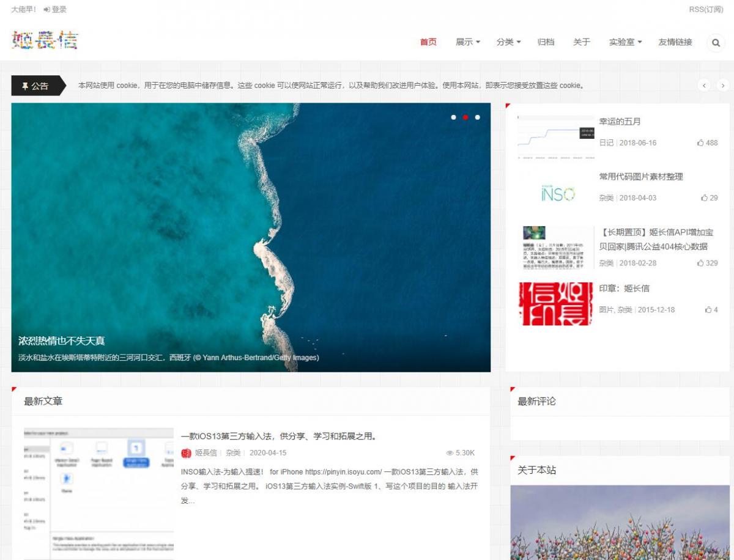Select the first carousel slide dot
The width and height of the screenshot is (734, 560).
453,117
